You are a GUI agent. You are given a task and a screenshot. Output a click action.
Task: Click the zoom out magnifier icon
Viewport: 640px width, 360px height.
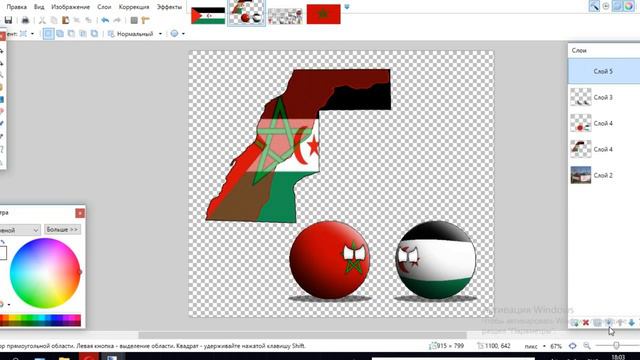587,346
